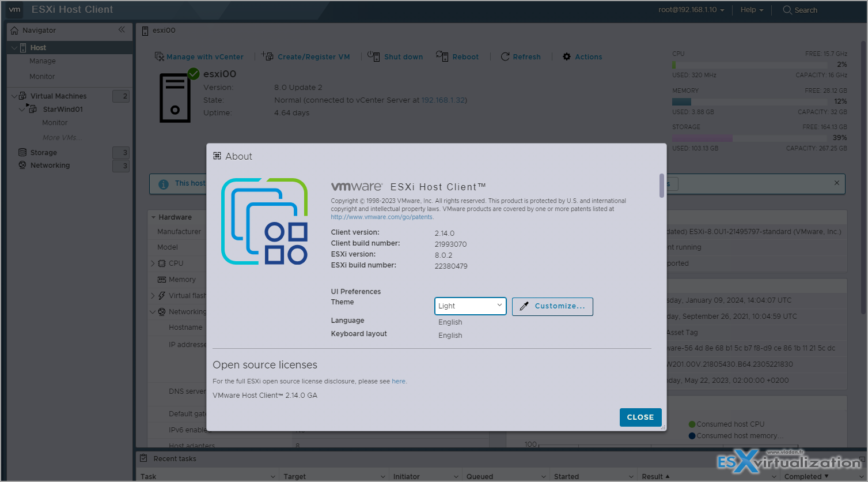Expand the Virtual flash row
The image size is (868, 482).
coord(153,296)
